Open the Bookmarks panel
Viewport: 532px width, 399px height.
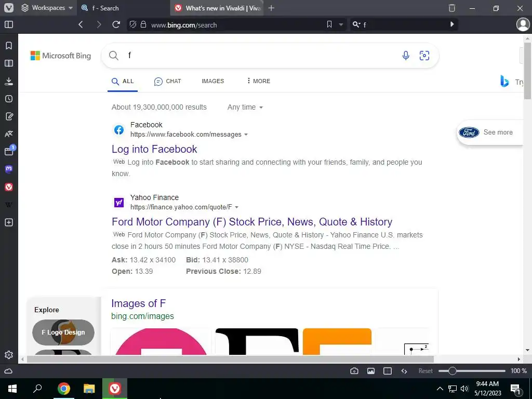(x=9, y=46)
